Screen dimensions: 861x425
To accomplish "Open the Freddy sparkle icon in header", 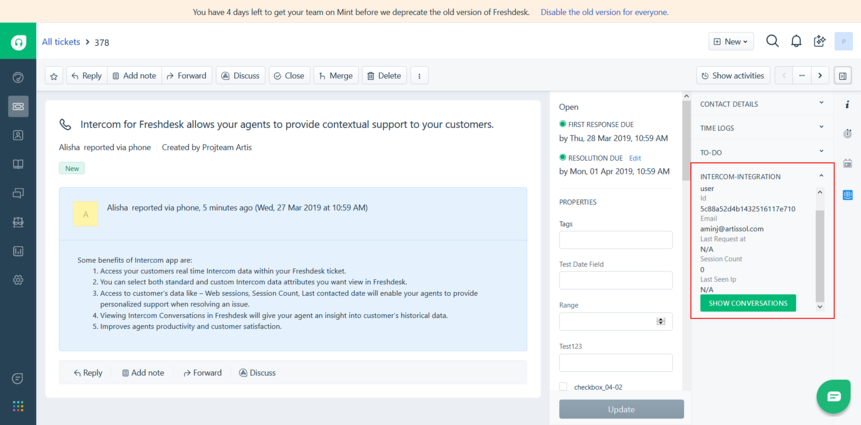I will [x=820, y=41].
